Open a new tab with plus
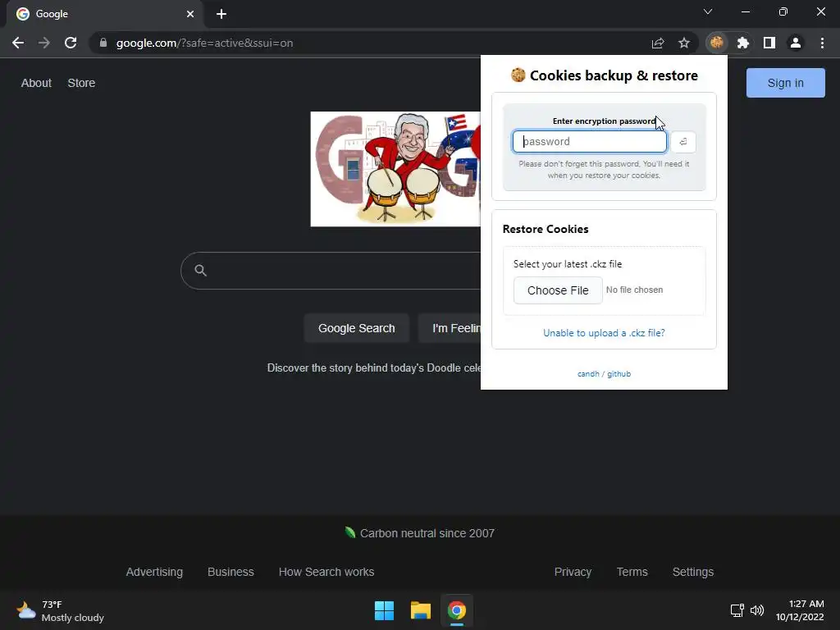840x630 pixels. pos(221,14)
